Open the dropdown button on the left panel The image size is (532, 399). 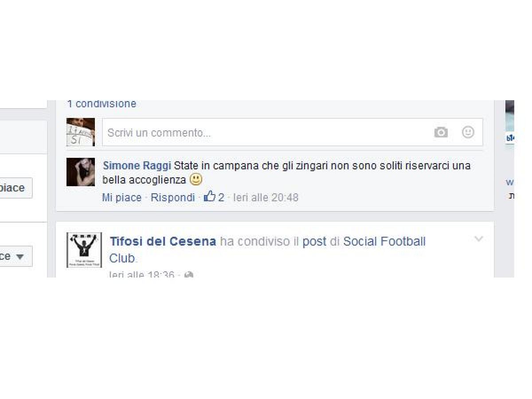click(x=16, y=256)
